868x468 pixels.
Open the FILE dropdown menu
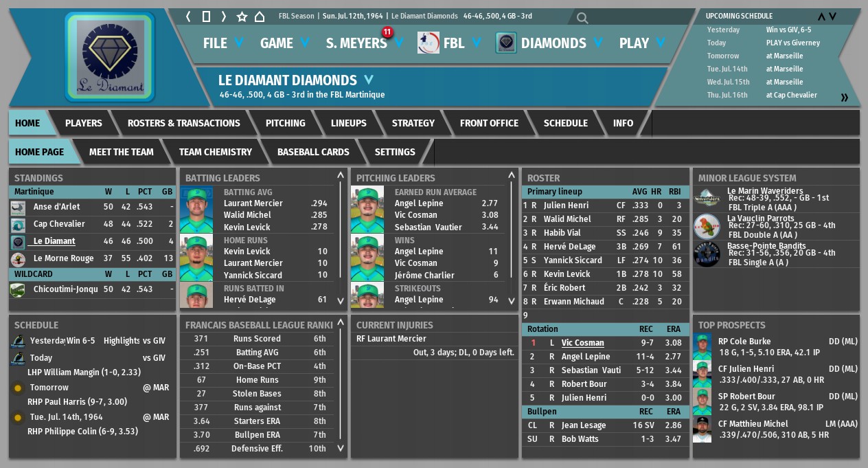click(x=223, y=43)
